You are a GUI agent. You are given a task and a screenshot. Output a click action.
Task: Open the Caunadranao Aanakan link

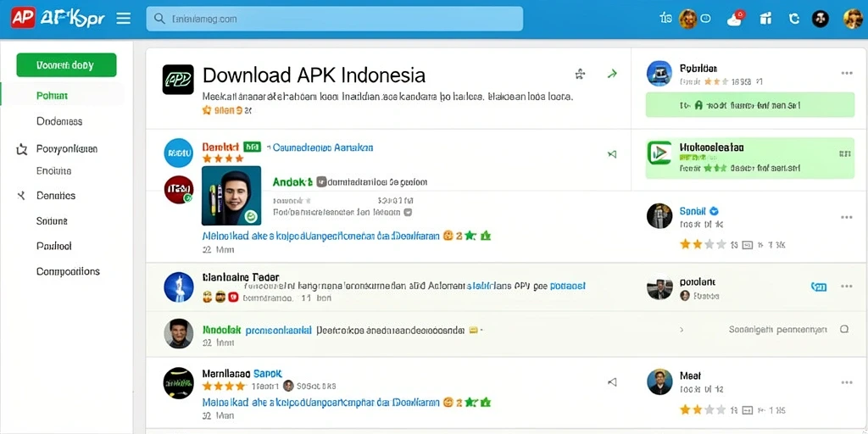tap(323, 147)
